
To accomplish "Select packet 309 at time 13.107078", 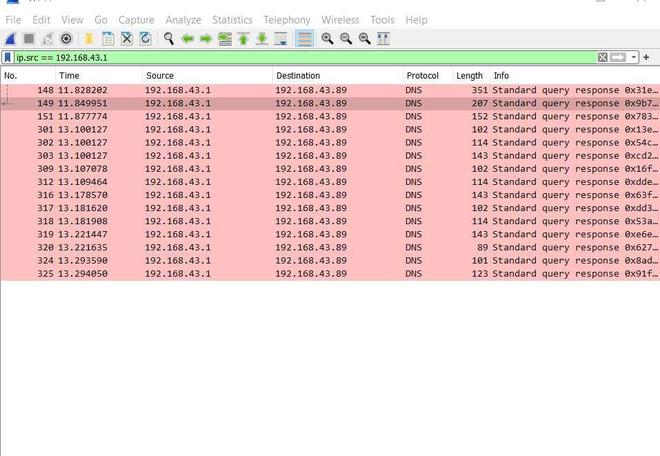I will (x=330, y=168).
